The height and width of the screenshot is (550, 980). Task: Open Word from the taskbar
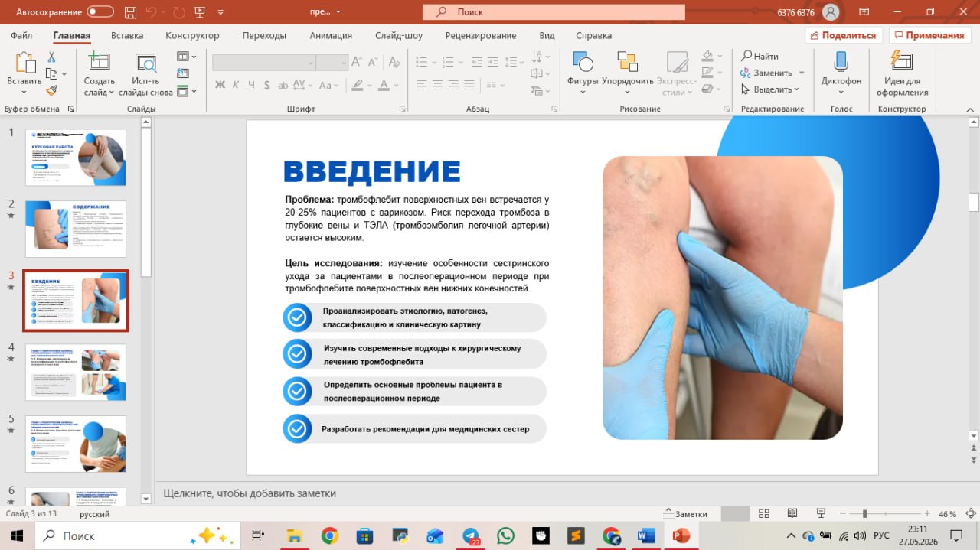coord(646,535)
